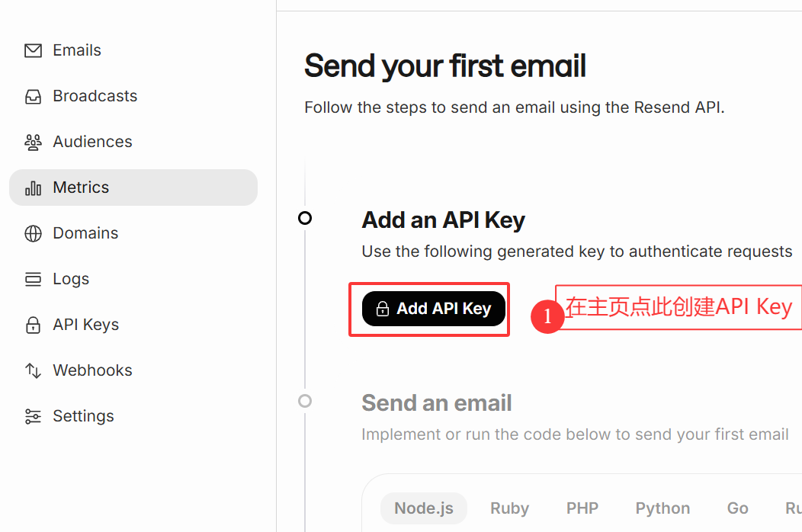Click the Logs list icon
The height and width of the screenshot is (532, 802).
point(34,279)
